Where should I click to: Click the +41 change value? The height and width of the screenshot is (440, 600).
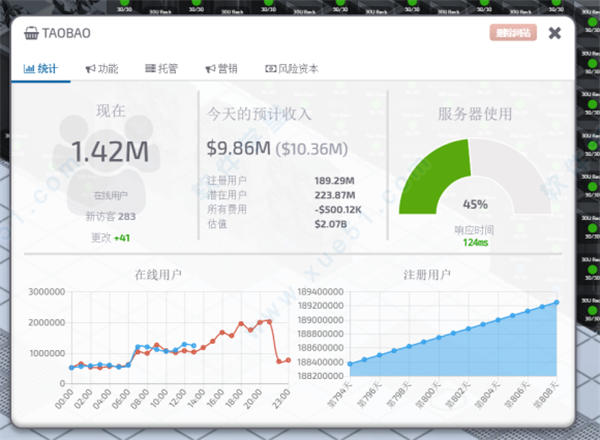(122, 238)
